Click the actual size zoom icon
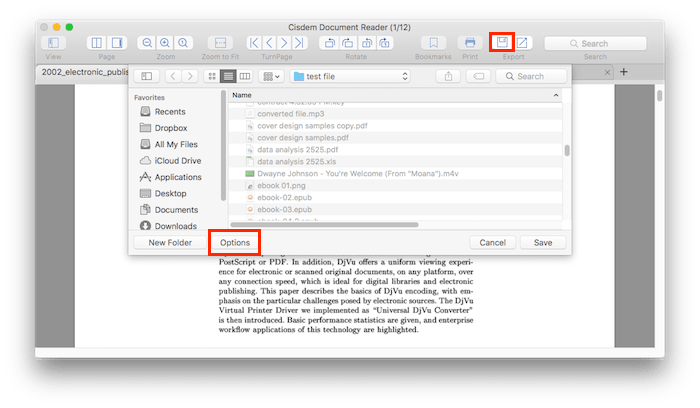This screenshot has height=408, width=700. [183, 43]
